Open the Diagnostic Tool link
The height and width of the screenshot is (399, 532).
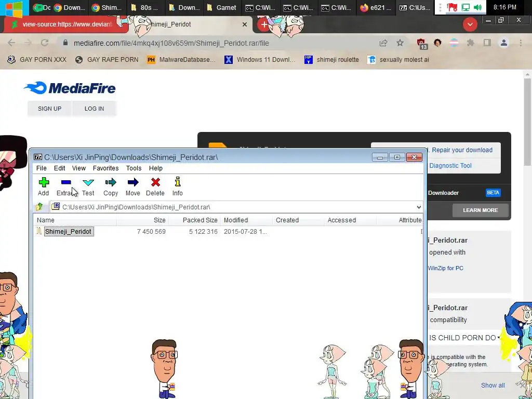coord(450,166)
